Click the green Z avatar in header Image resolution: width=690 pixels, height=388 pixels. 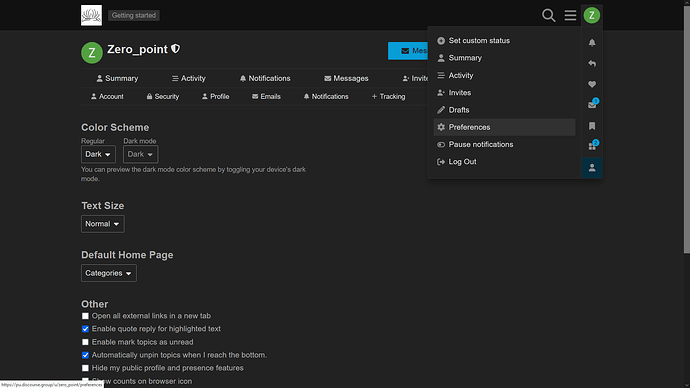coord(592,15)
